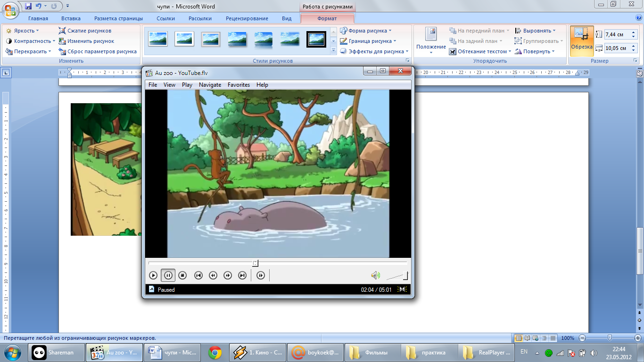Open the Главная ribbon tab
Image resolution: width=644 pixels, height=362 pixels.
[x=38, y=18]
